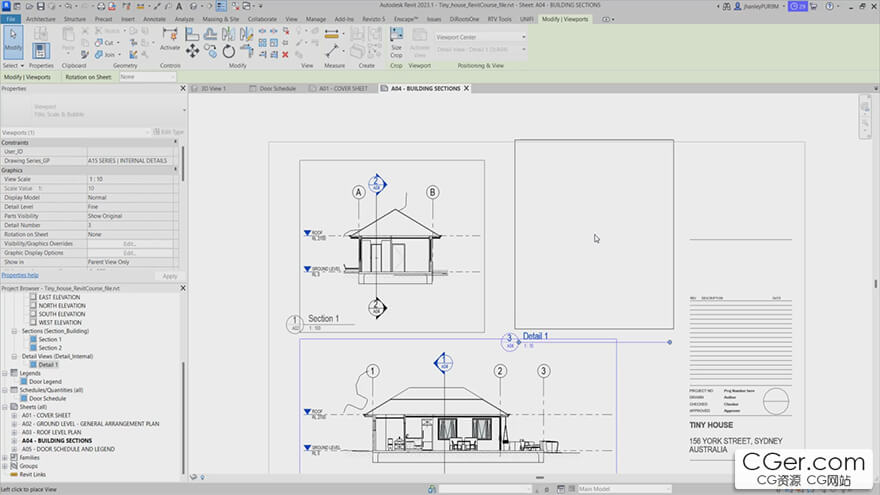Image resolution: width=880 pixels, height=495 pixels.
Task: Close the Properties palette
Action: [182, 89]
